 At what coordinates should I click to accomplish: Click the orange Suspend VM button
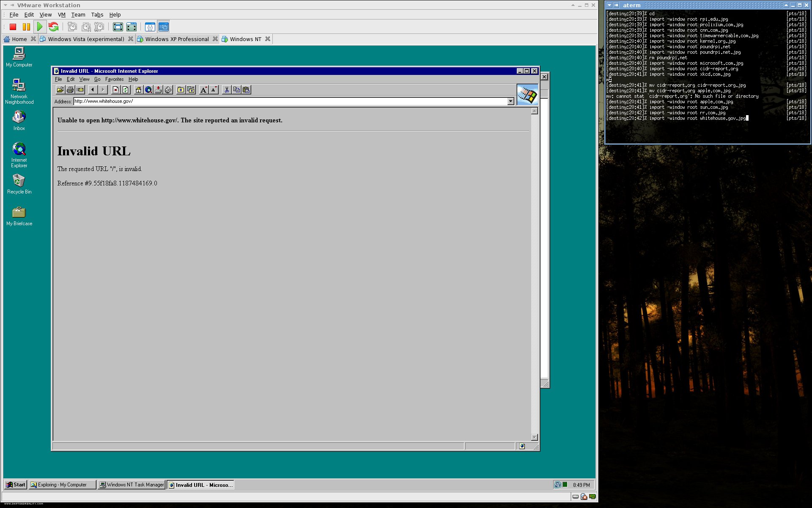26,27
